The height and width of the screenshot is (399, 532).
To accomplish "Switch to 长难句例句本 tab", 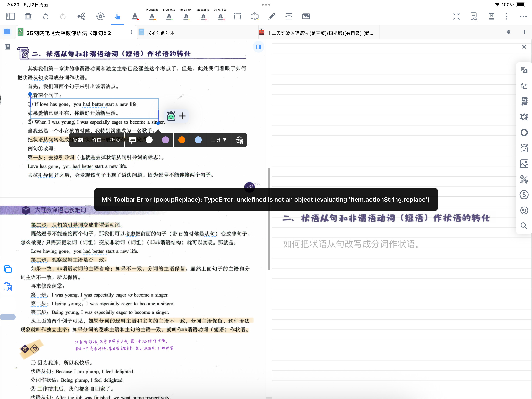I will click(x=160, y=33).
